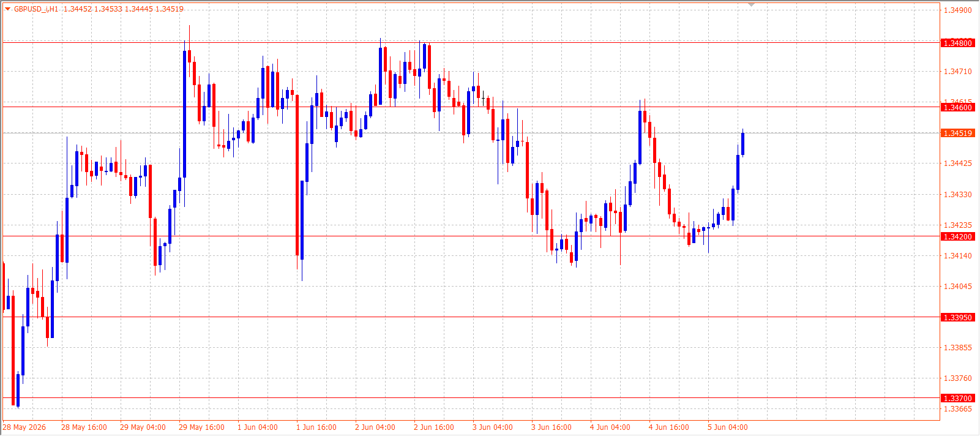Select the red 1.34800 level label
Image resolution: width=980 pixels, height=436 pixels.
(x=957, y=43)
